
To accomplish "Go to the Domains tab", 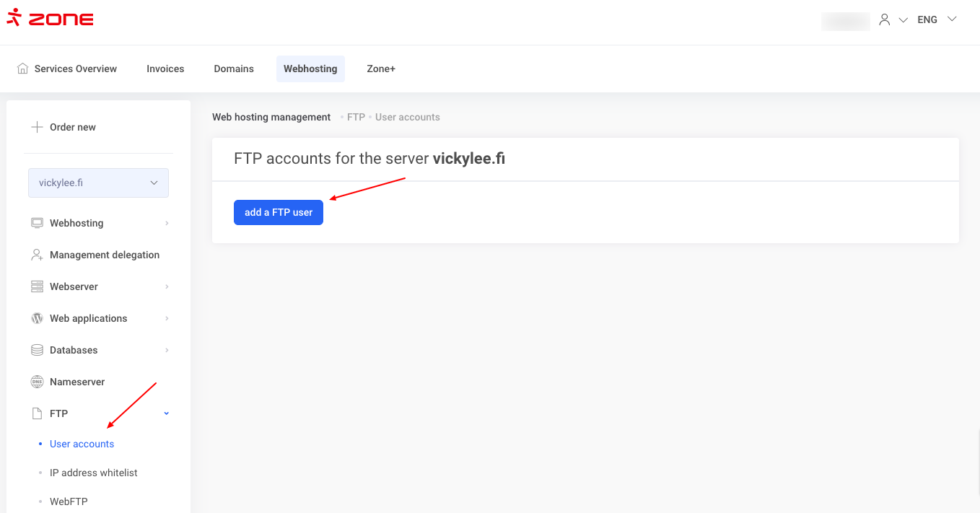I will [x=234, y=69].
